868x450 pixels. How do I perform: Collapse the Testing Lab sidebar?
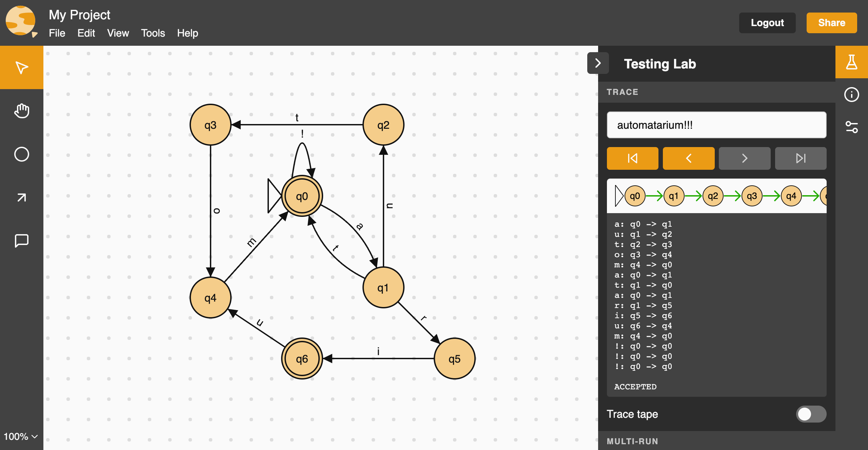[598, 63]
